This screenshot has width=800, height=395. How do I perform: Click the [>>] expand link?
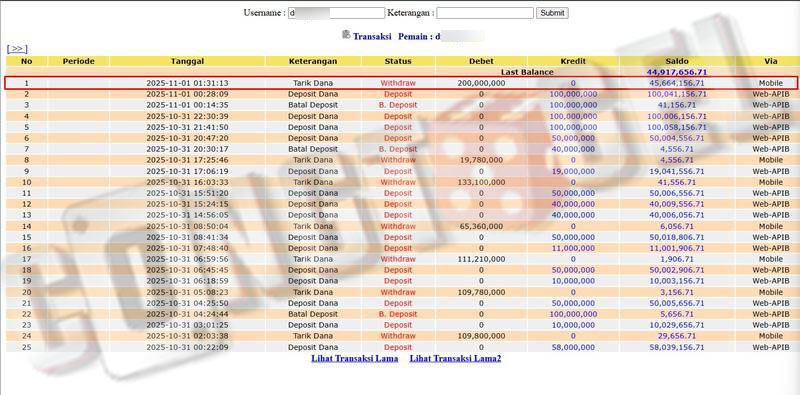pyautogui.click(x=17, y=49)
